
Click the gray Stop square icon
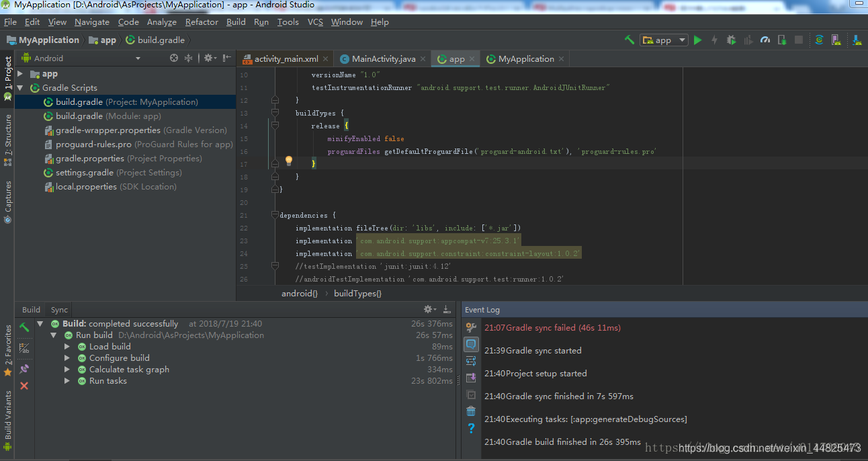tap(799, 40)
